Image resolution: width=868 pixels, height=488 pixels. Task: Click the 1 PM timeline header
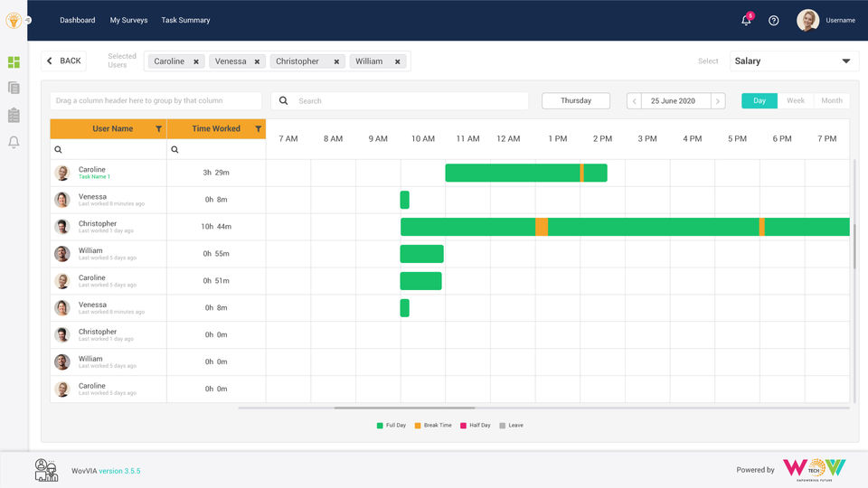558,139
